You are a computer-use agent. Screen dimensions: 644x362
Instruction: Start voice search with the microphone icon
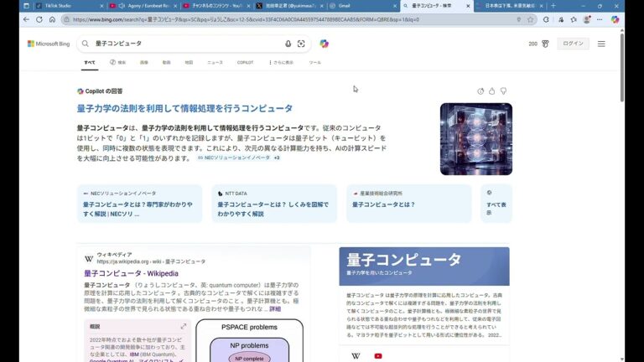click(x=288, y=44)
